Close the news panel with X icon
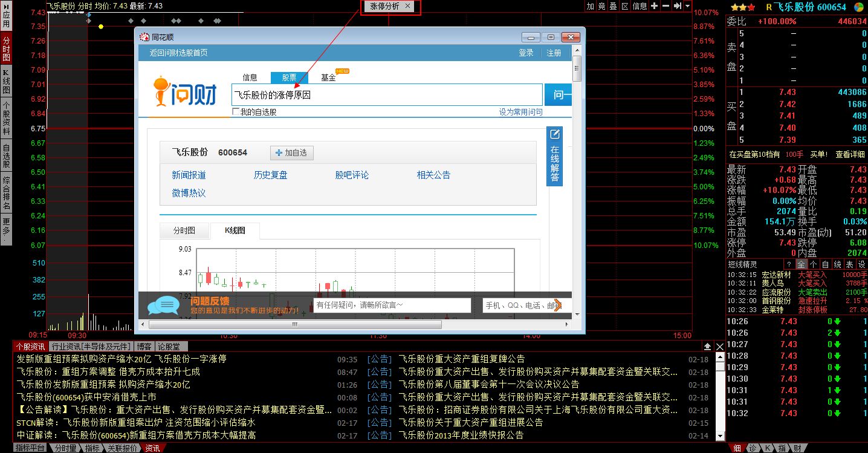 (720, 347)
